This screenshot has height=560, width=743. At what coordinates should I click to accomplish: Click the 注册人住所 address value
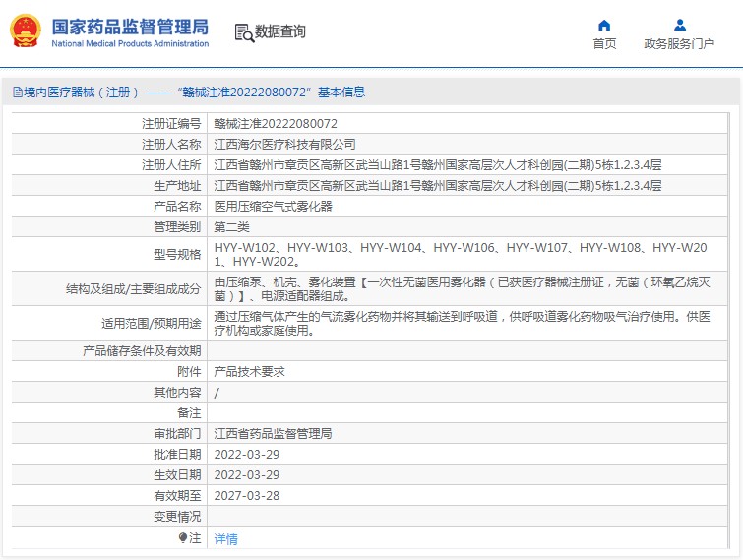coord(437,165)
